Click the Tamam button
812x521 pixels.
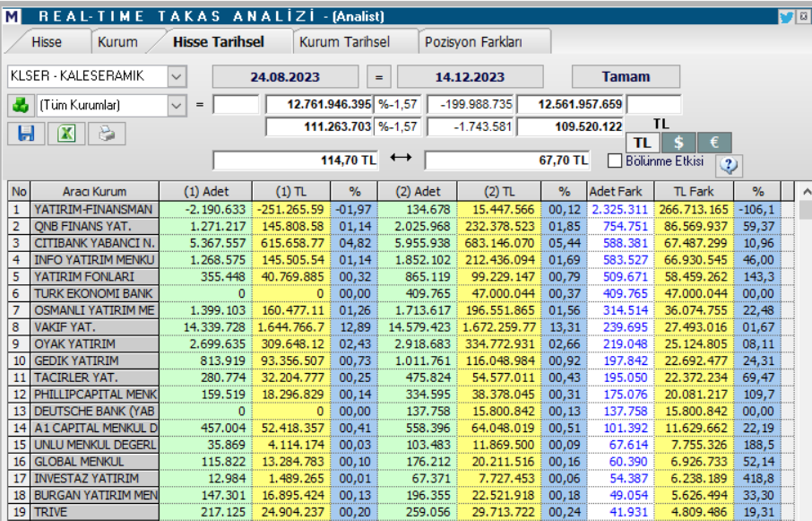tap(626, 76)
